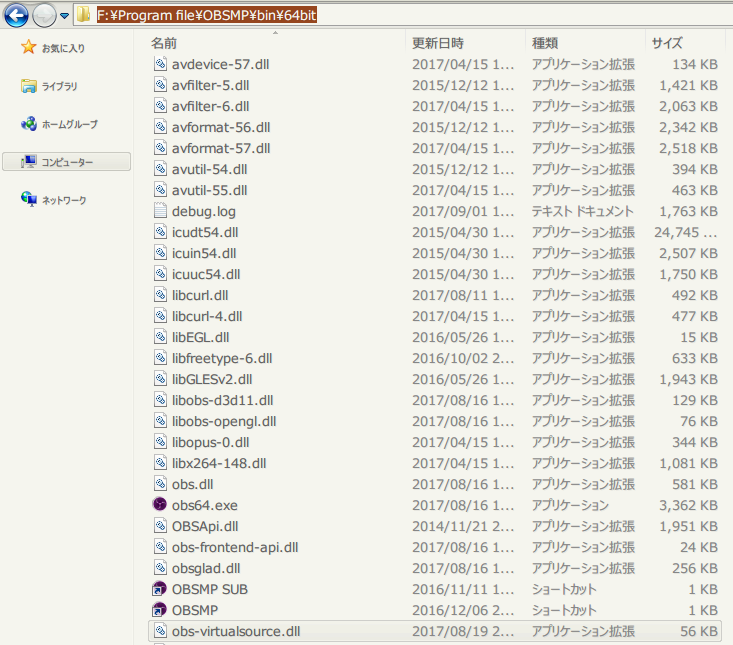733x645 pixels.
Task: Open Favorites star icon in sidebar
Action: coord(29,47)
